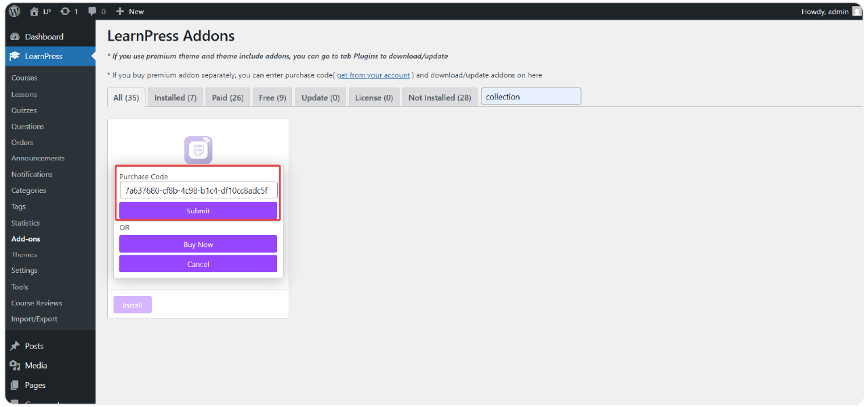This screenshot has height=407, width=868.
Task: Open the LP site home icon
Action: 35,12
